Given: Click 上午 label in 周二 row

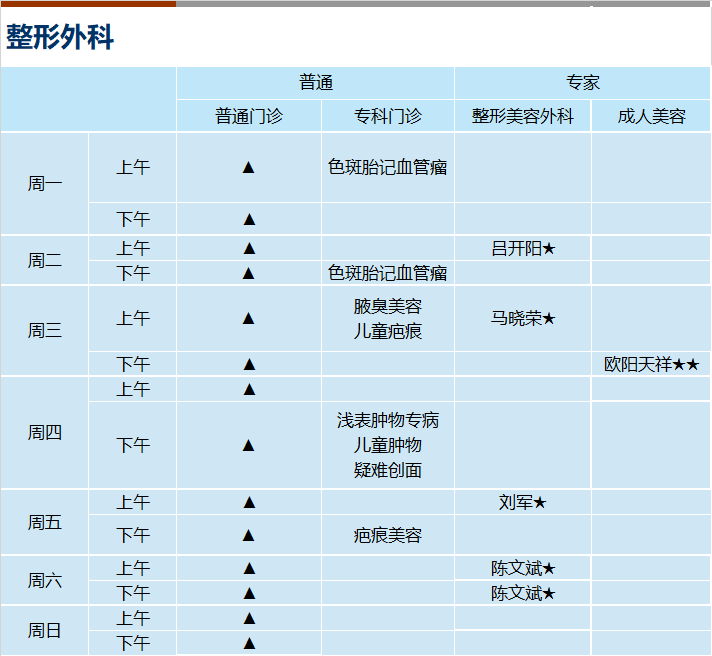Looking at the screenshot, I should [133, 248].
